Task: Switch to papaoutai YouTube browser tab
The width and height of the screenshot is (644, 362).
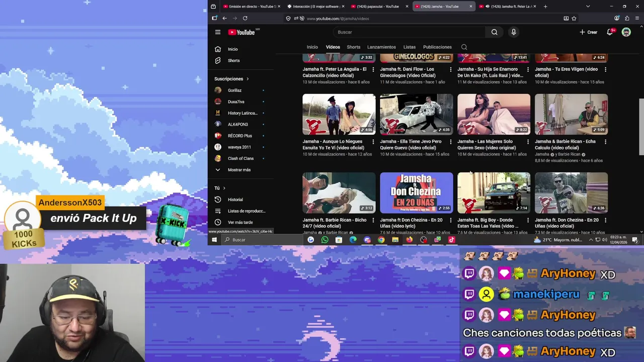Action: click(x=378, y=7)
